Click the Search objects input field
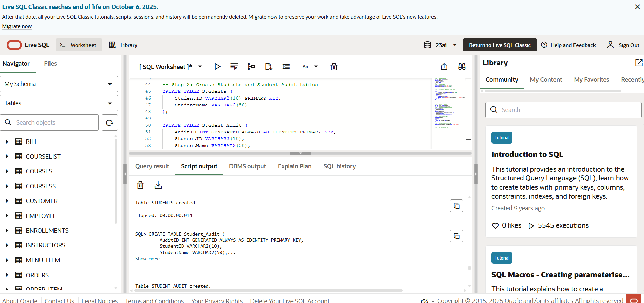 pos(49,123)
